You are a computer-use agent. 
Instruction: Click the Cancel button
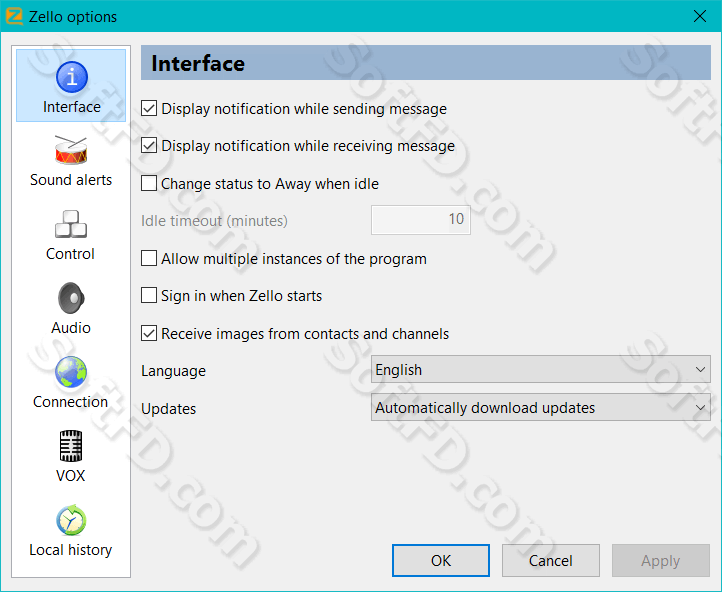tap(551, 560)
